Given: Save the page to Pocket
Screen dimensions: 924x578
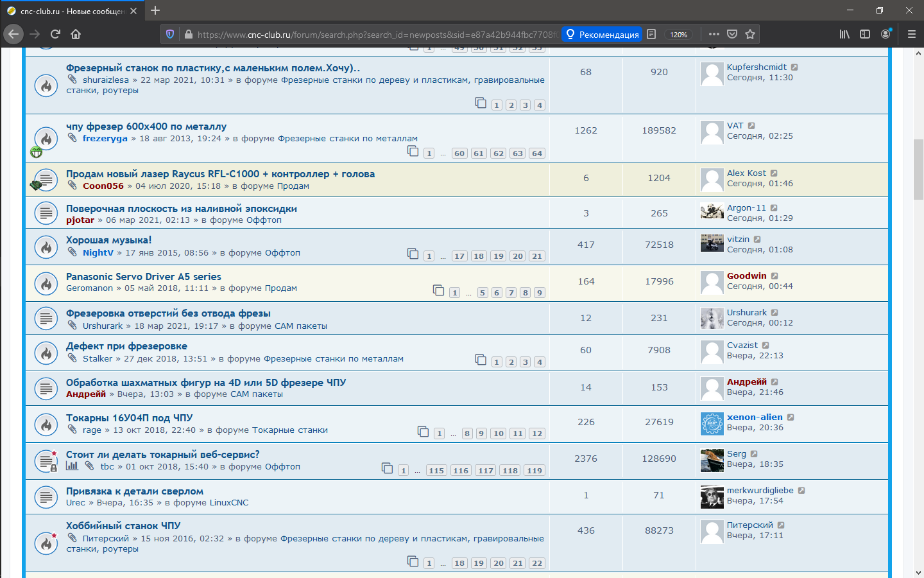Looking at the screenshot, I should [x=732, y=34].
